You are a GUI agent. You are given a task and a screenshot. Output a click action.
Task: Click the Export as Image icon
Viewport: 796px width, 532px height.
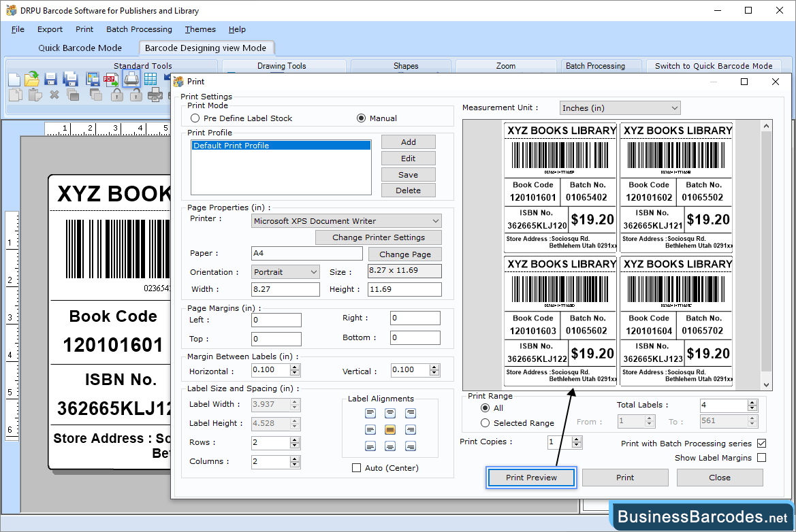click(x=93, y=79)
